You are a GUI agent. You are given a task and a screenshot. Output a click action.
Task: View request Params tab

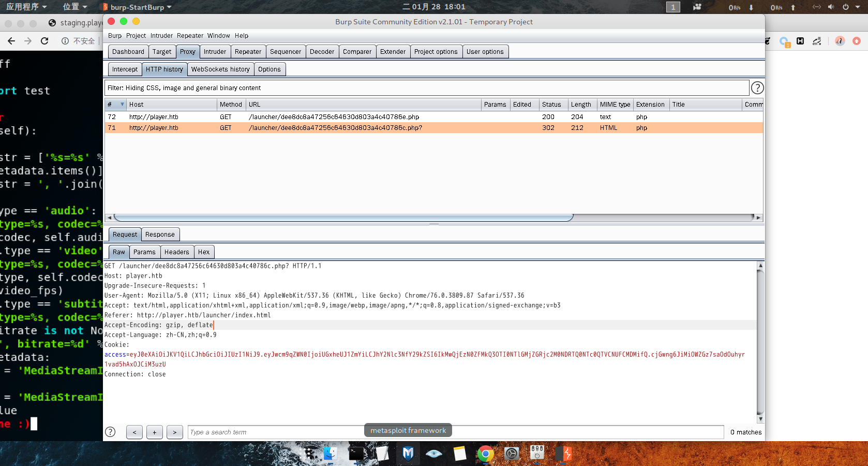tap(144, 252)
